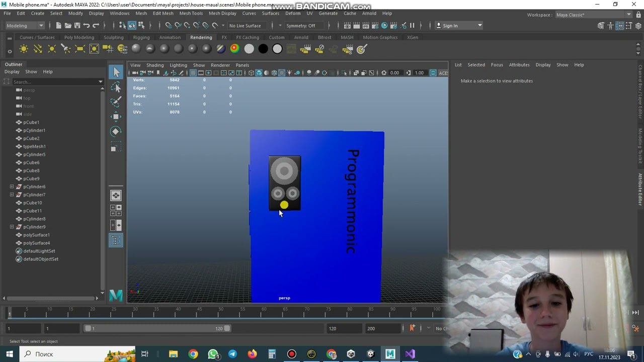Open the Sign In dropdown

pos(458,26)
